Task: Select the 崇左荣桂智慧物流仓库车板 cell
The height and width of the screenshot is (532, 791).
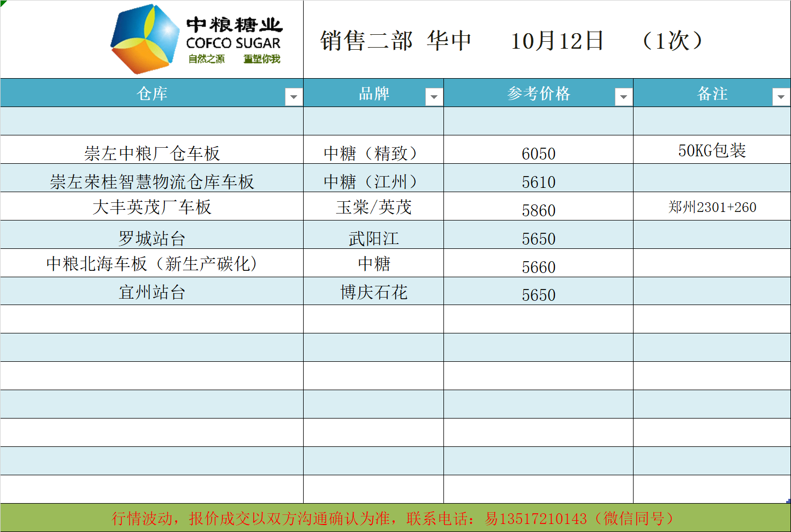Action: pyautogui.click(x=152, y=181)
